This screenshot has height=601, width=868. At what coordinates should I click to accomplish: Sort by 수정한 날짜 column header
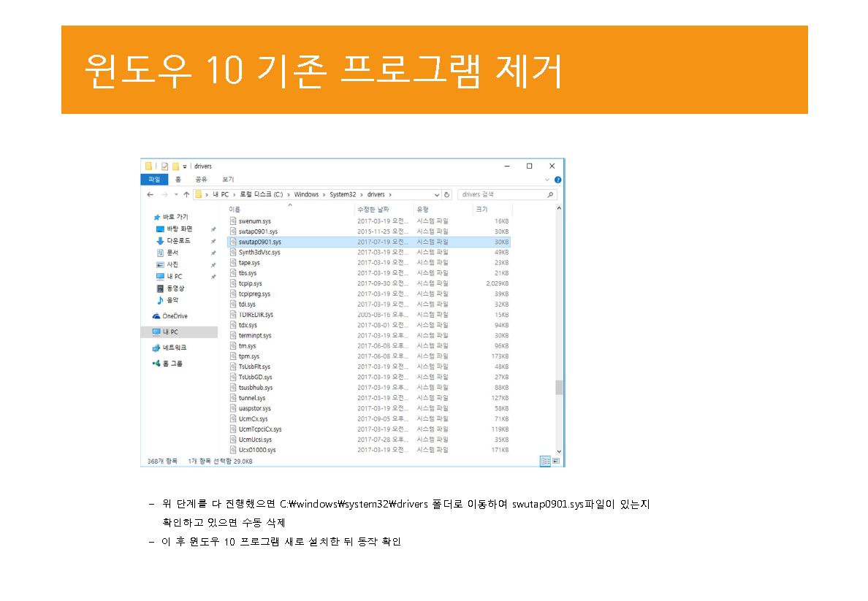373,210
